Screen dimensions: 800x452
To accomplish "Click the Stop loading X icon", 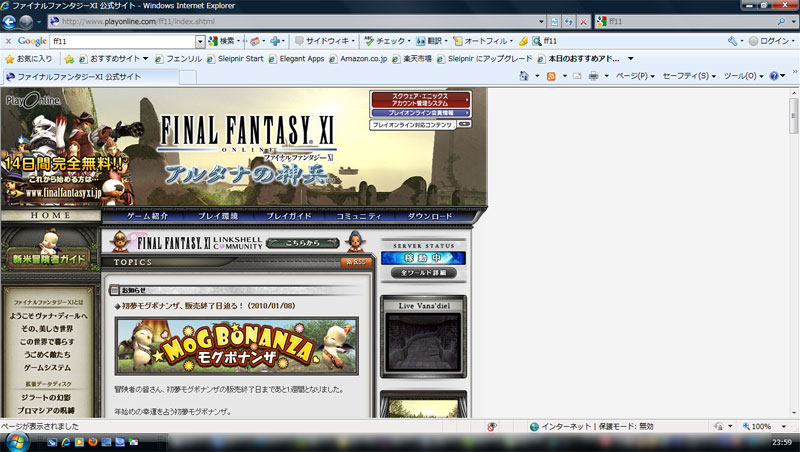I will click(583, 21).
